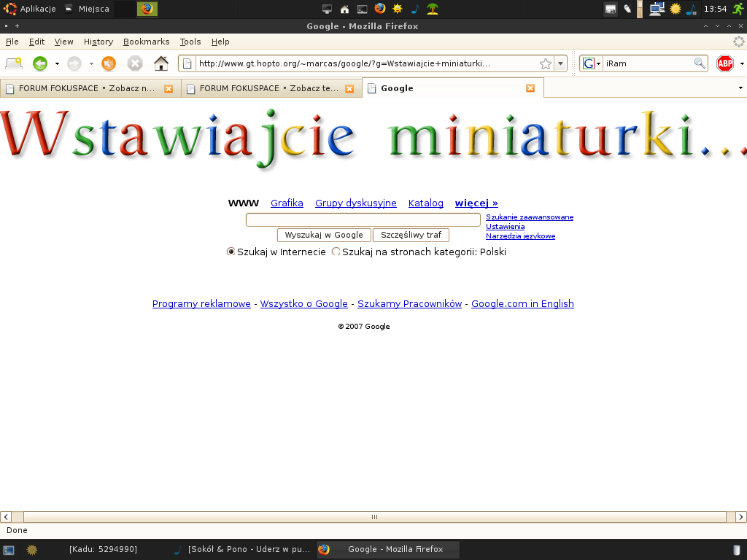This screenshot has height=560, width=747.
Task: Click the scrollbar left arrow
Action: click(x=6, y=517)
